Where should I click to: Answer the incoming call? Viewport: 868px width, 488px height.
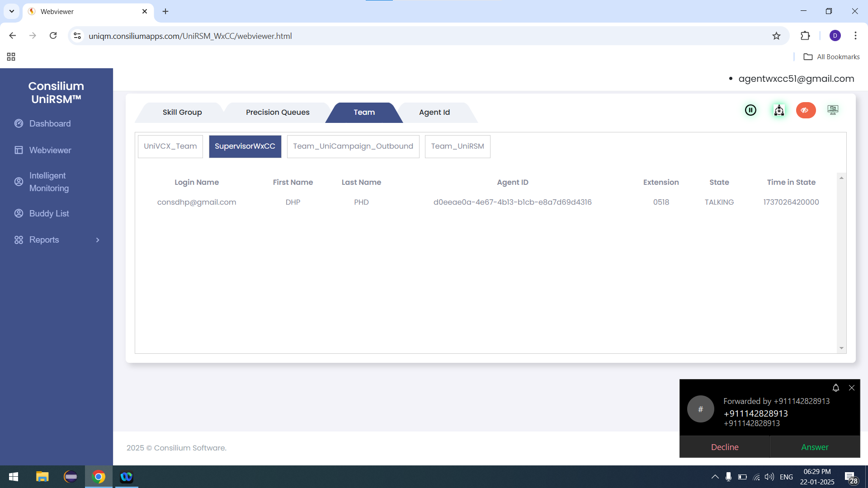click(x=815, y=447)
